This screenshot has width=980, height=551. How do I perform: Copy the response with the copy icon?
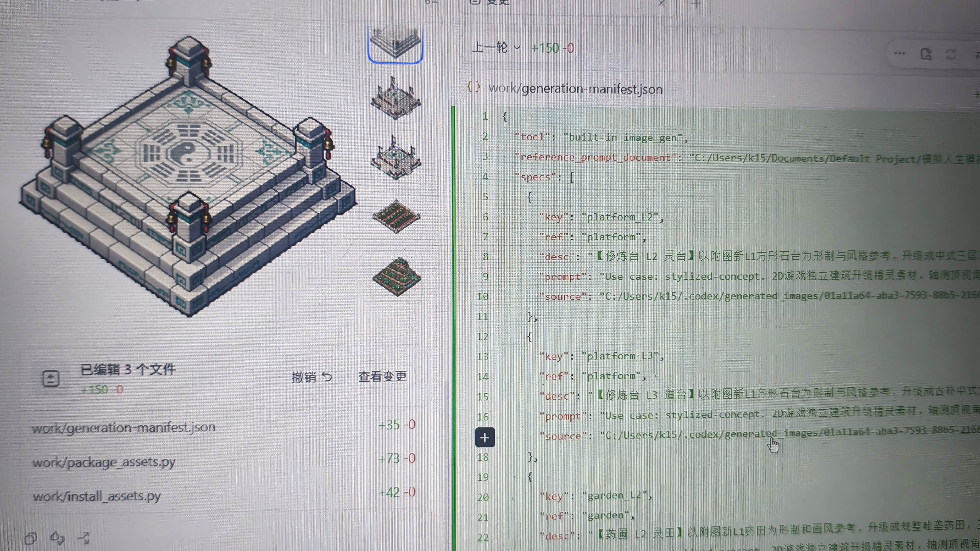pos(31,538)
